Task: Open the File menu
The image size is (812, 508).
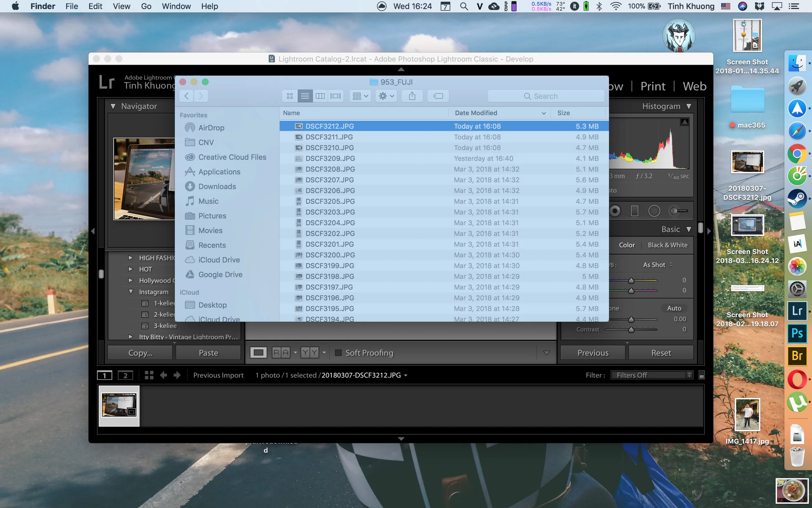Action: click(x=71, y=6)
